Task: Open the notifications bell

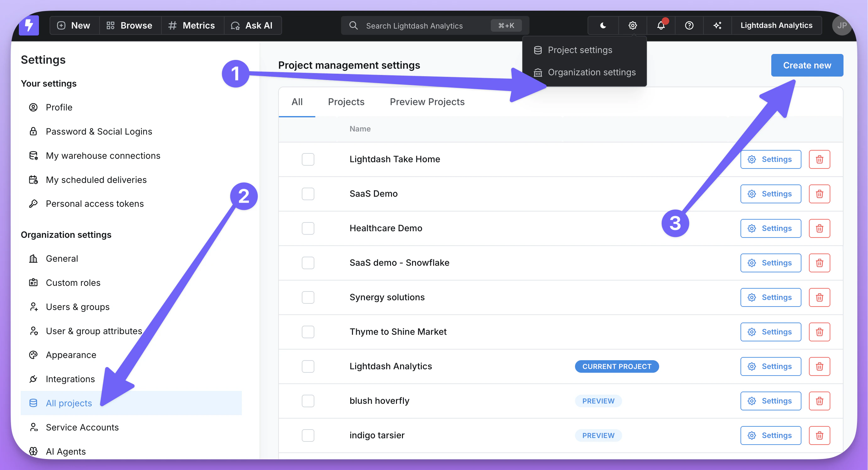Action: (x=660, y=25)
